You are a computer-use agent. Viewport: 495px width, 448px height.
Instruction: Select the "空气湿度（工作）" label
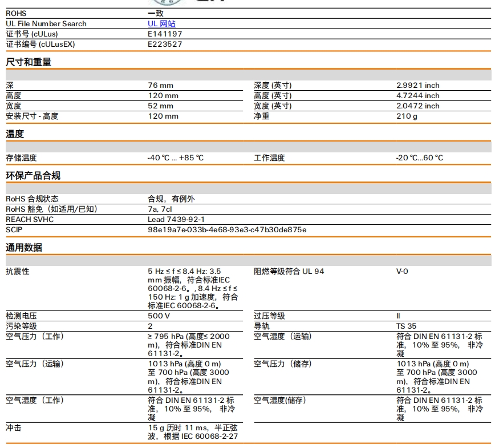pos(35,400)
